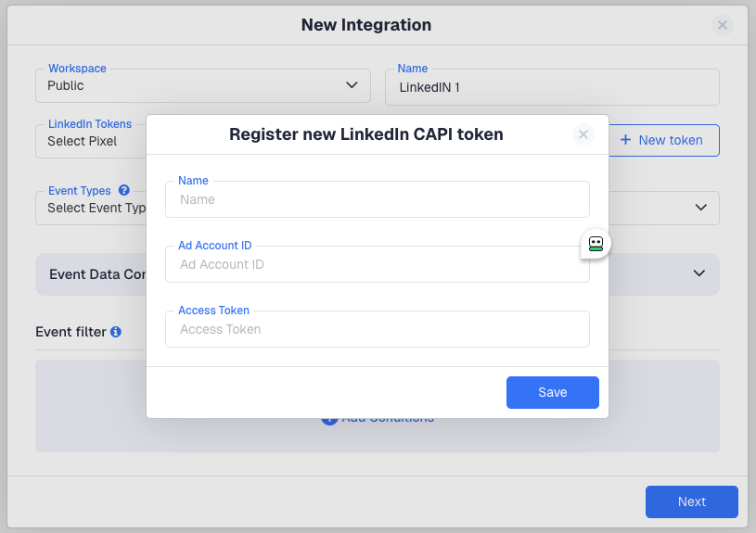The image size is (756, 533).
Task: Click the Add Conditions link
Action: pyautogui.click(x=388, y=419)
